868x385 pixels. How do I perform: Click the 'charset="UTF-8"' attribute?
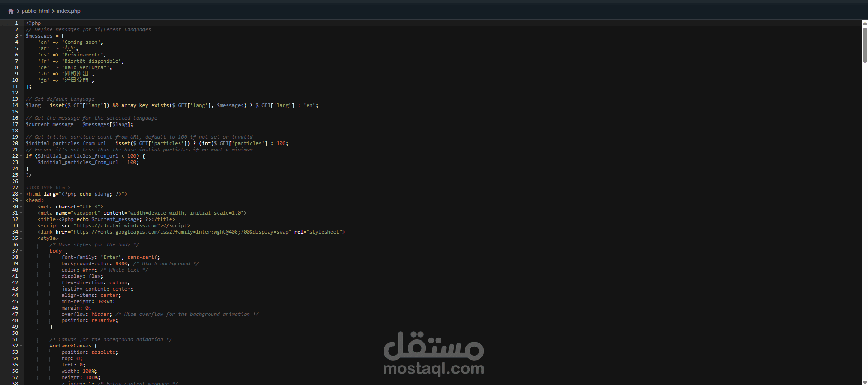tap(78, 207)
